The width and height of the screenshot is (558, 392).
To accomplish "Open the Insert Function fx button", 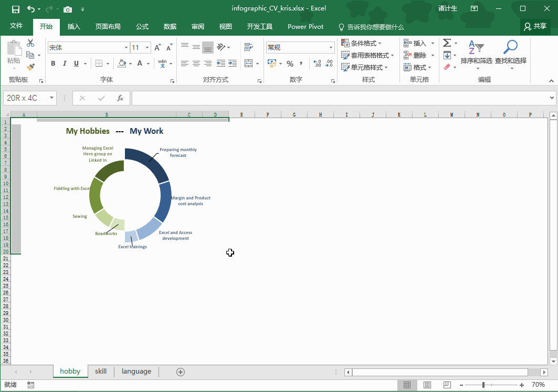I will (120, 98).
